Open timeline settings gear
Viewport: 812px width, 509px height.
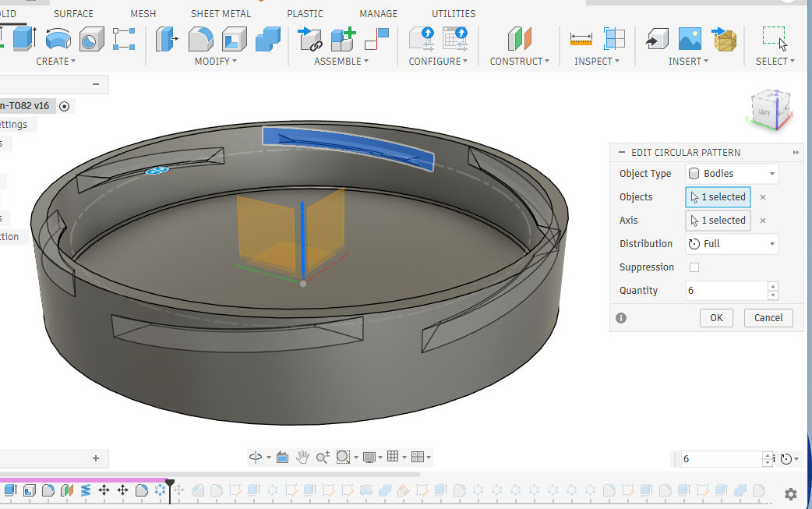click(790, 494)
